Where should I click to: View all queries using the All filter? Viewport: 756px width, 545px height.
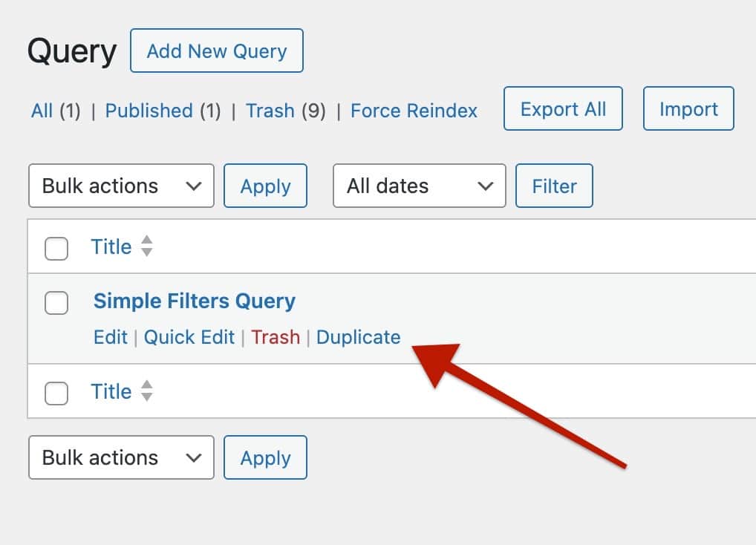42,111
